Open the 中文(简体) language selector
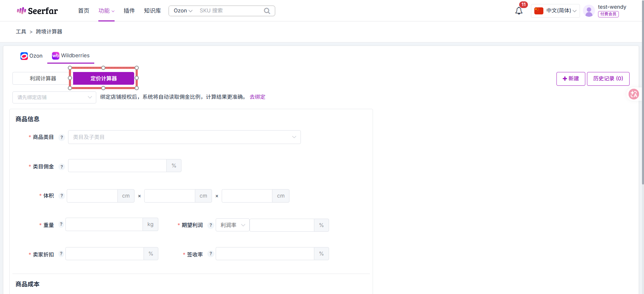The height and width of the screenshot is (294, 644). (555, 11)
